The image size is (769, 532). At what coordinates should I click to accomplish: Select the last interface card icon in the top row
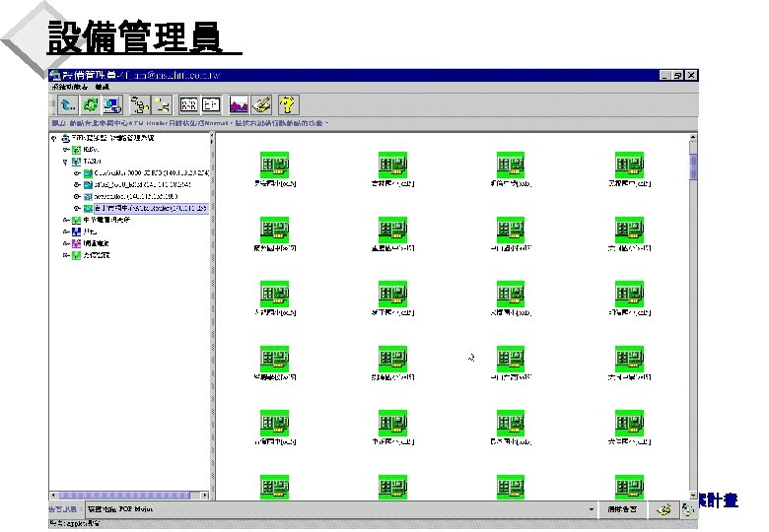click(630, 166)
